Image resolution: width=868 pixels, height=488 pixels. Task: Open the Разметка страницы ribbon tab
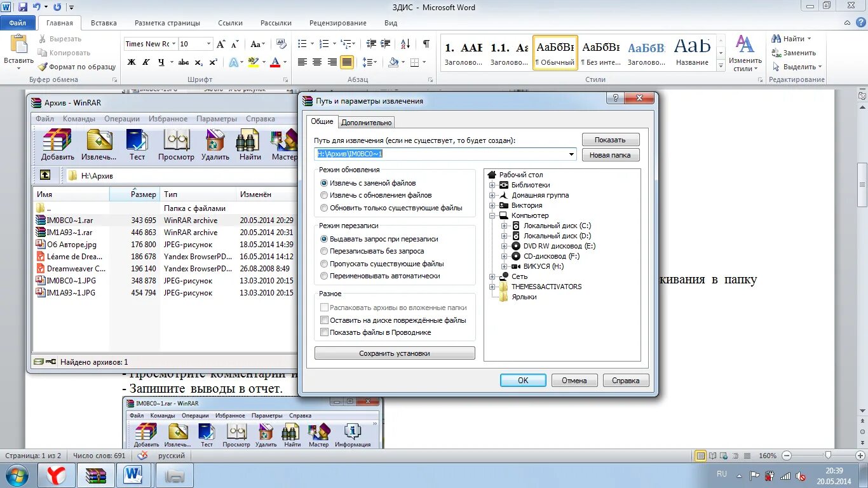167,23
